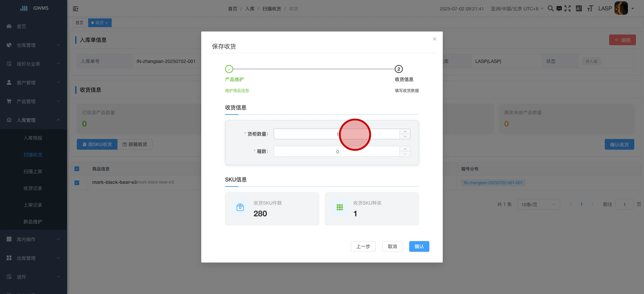Click the 确认 button in dialog

click(x=419, y=246)
